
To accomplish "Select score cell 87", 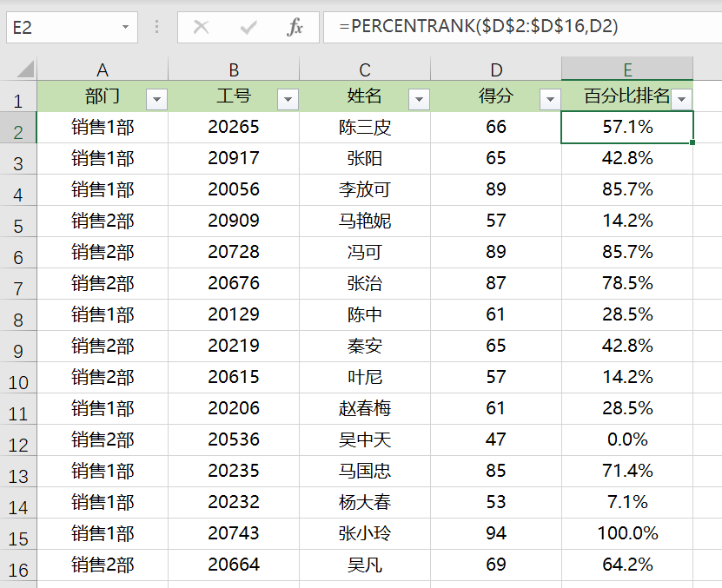I will click(x=496, y=284).
